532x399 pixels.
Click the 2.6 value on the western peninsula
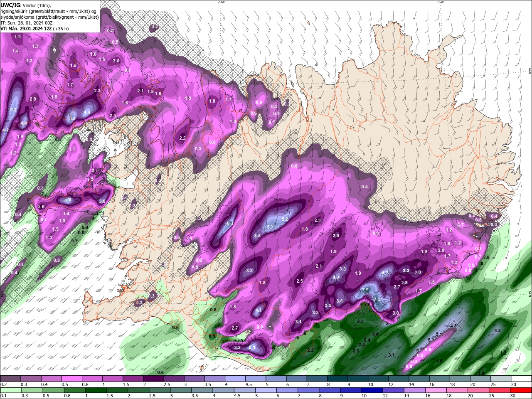pos(41,207)
